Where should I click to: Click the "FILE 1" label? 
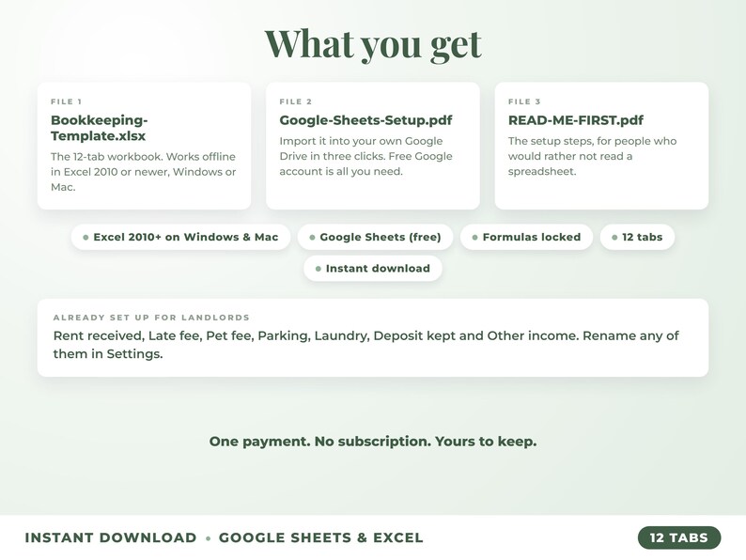click(66, 101)
